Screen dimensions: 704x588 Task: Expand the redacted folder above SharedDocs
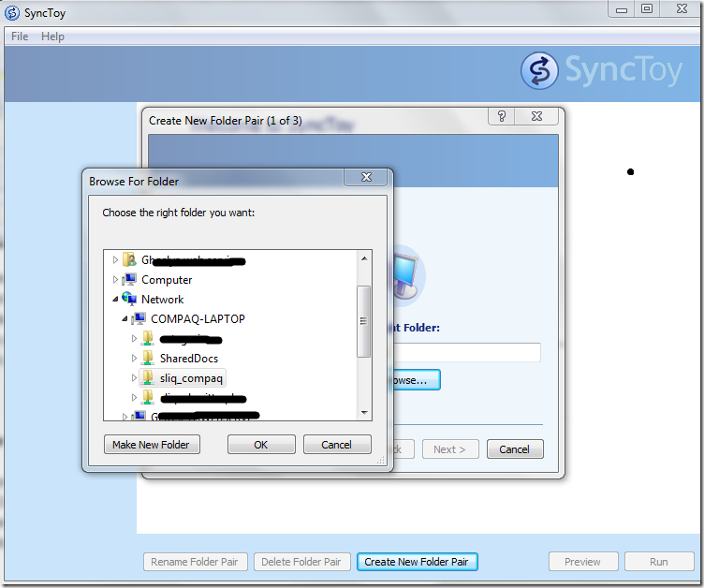pos(134,338)
